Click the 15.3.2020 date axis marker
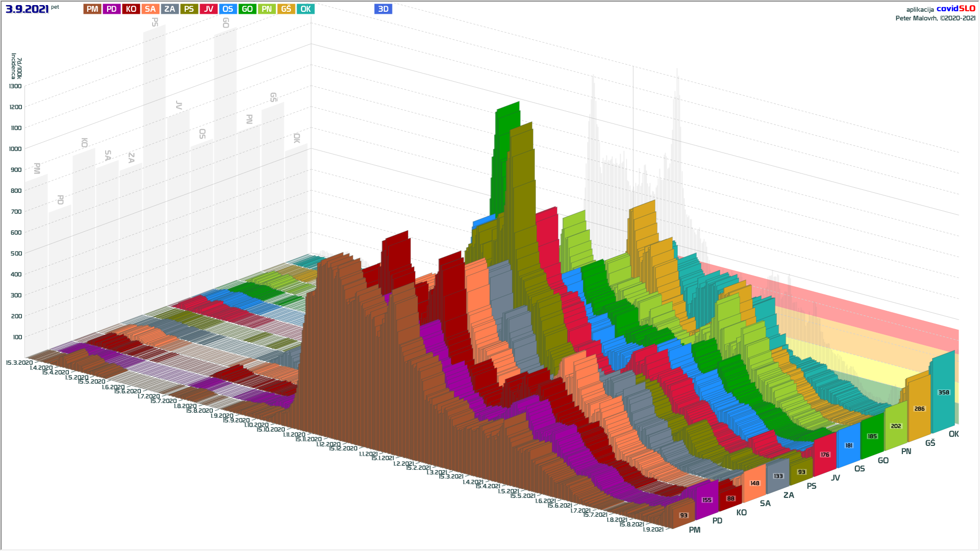 (x=18, y=363)
